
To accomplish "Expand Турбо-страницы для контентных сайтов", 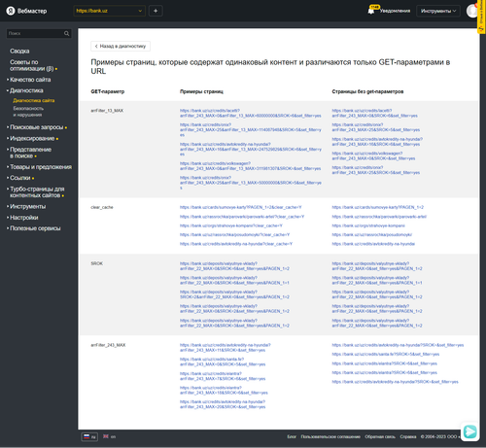I will pyautogui.click(x=37, y=192).
